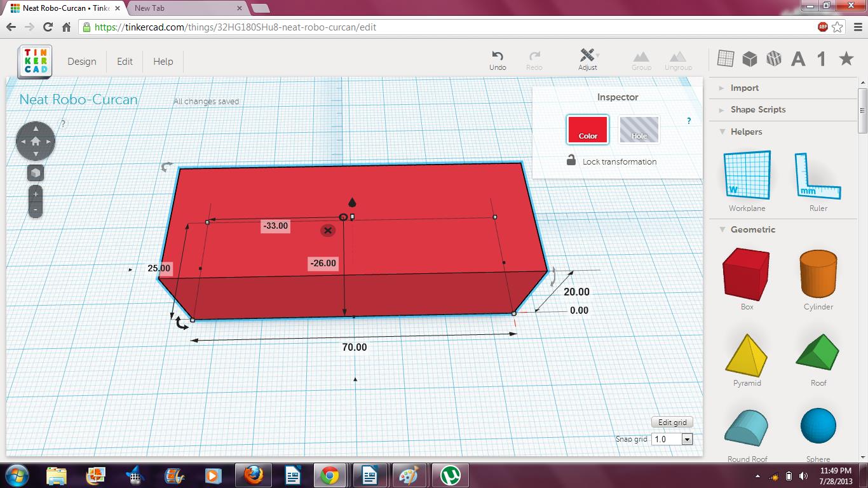Viewport: 868px width, 488px height.
Task: Open the Design menu
Action: [82, 62]
